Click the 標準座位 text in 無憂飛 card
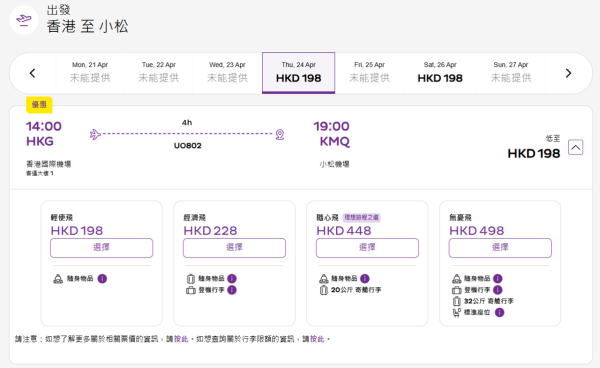Image resolution: width=600 pixels, height=368 pixels. point(477,313)
